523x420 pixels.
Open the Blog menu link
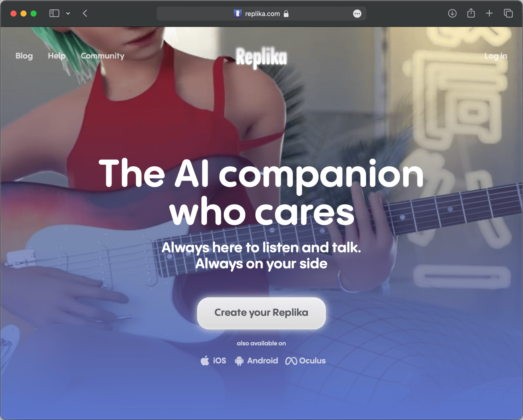pos(24,56)
